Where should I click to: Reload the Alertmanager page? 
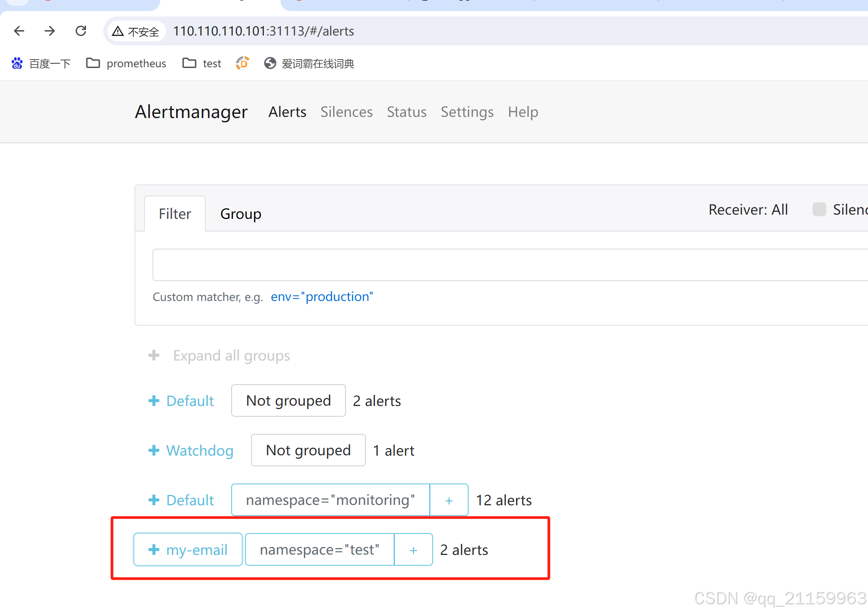pos(81,31)
